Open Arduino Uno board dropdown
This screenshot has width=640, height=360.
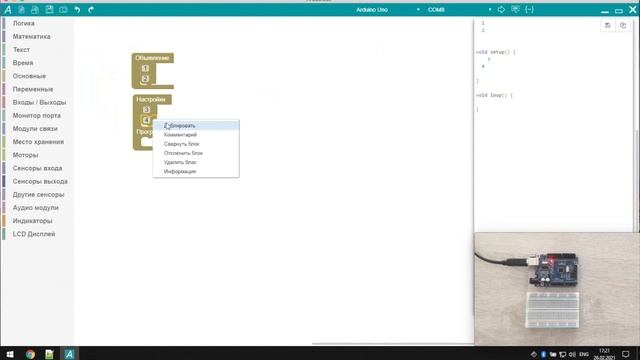pyautogui.click(x=387, y=9)
